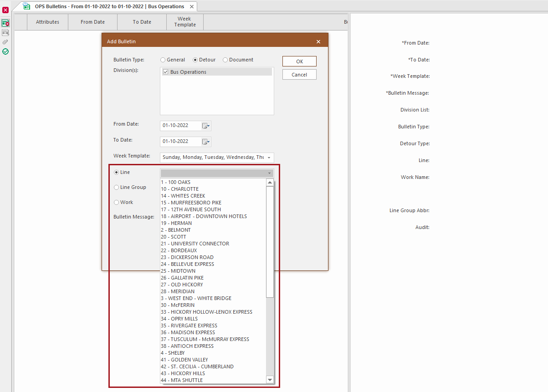Click the red exit icon atop the sidebar

click(x=5, y=10)
